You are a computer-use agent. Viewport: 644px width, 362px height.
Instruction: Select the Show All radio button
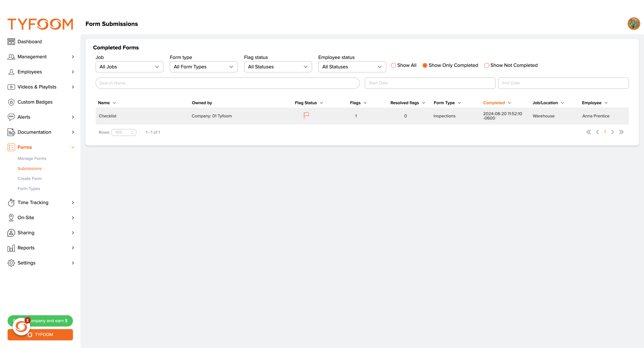pyautogui.click(x=393, y=65)
